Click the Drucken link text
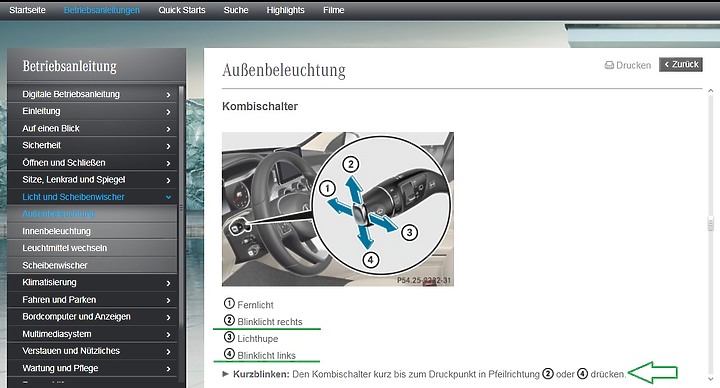The image size is (720, 388). click(x=633, y=65)
